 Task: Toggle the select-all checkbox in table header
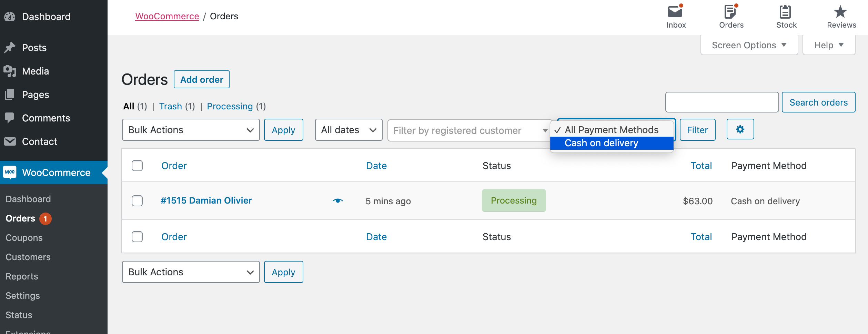(x=137, y=166)
